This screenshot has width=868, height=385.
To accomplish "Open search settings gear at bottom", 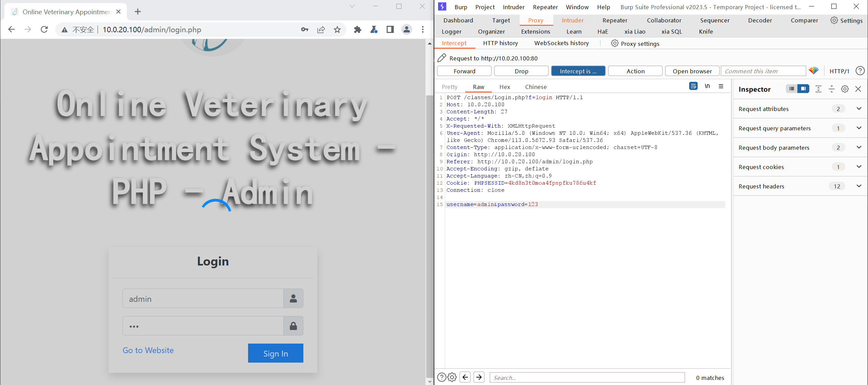I will click(452, 377).
